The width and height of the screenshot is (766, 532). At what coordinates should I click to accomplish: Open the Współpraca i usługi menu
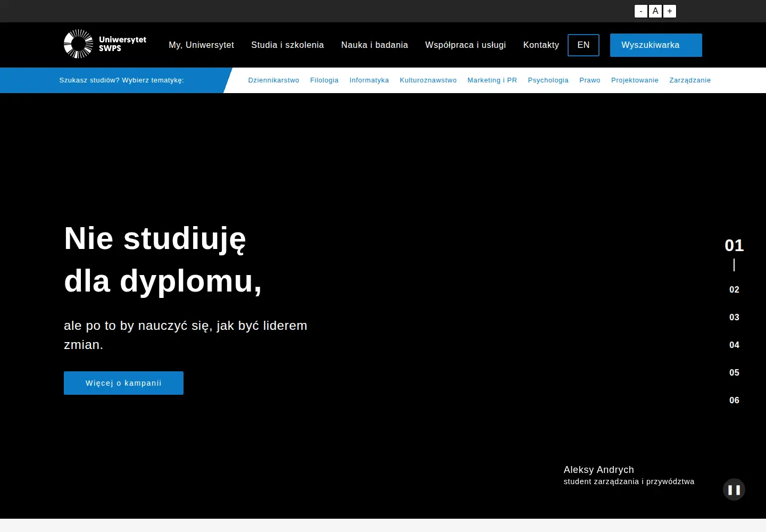point(465,45)
